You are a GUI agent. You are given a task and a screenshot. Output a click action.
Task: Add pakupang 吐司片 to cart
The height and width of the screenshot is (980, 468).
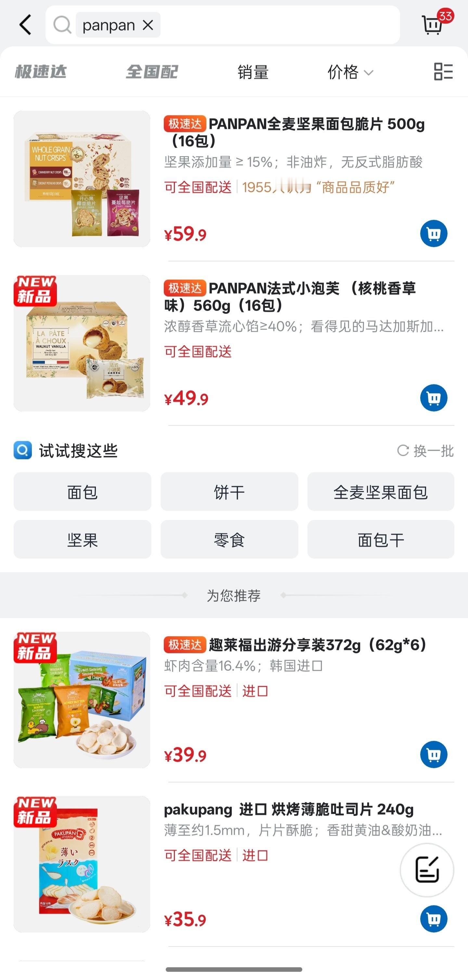(433, 919)
